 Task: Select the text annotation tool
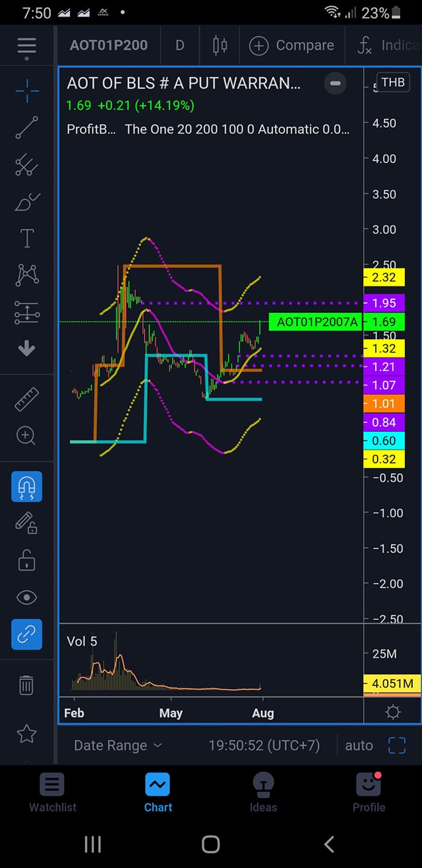coord(26,238)
